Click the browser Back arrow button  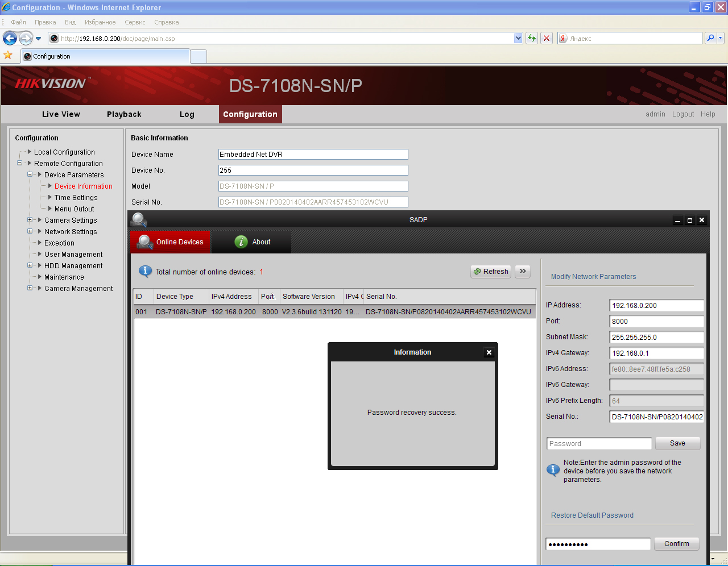10,38
